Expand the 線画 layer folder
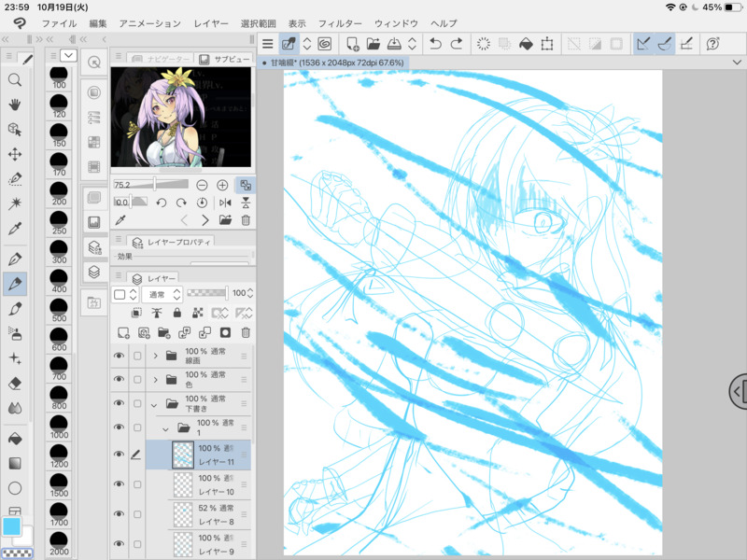The image size is (747, 560). [155, 356]
